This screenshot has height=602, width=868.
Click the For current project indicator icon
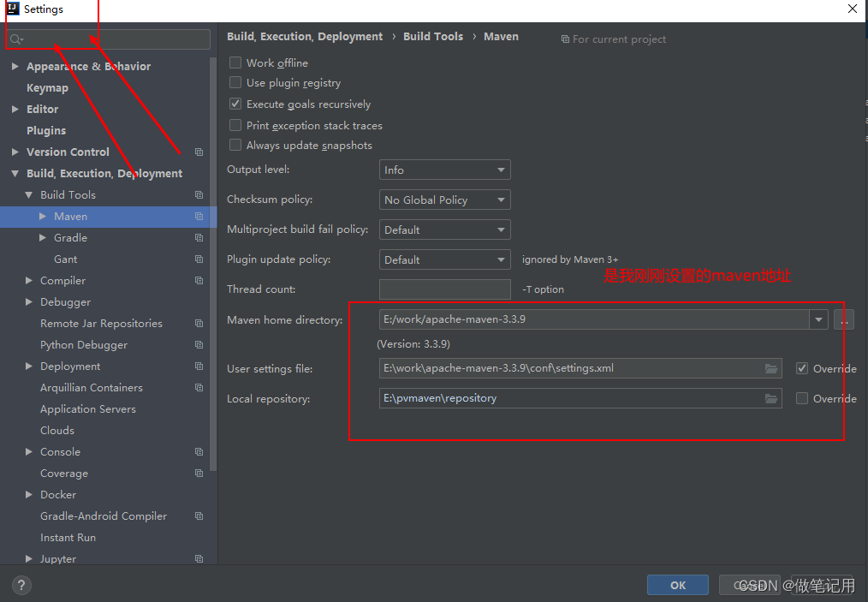pyautogui.click(x=565, y=39)
